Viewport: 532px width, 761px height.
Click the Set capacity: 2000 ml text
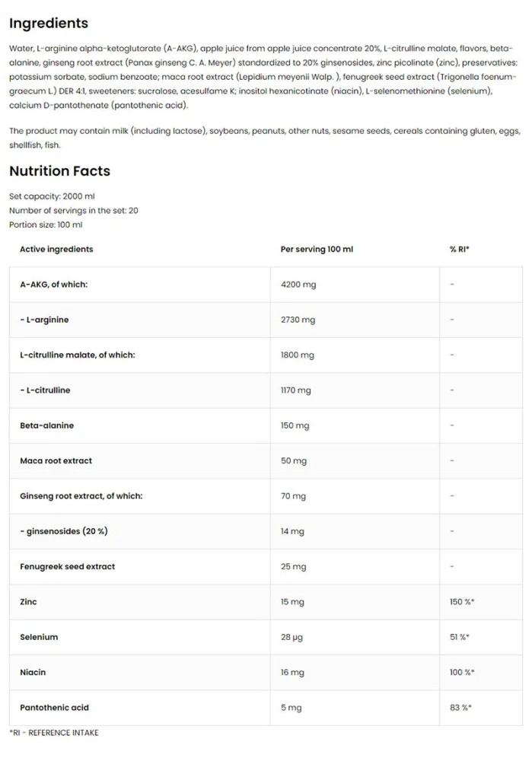(x=51, y=196)
